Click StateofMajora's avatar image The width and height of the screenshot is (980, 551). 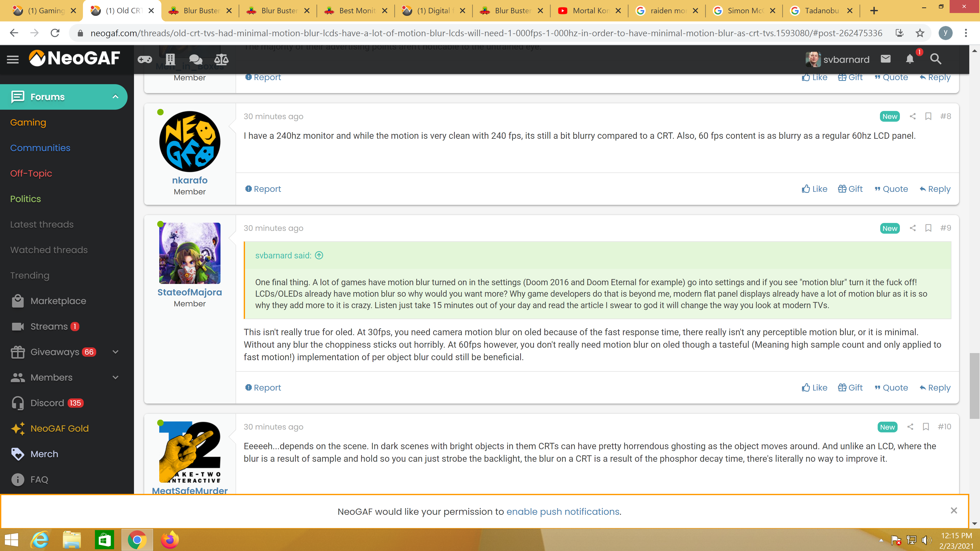click(x=189, y=253)
